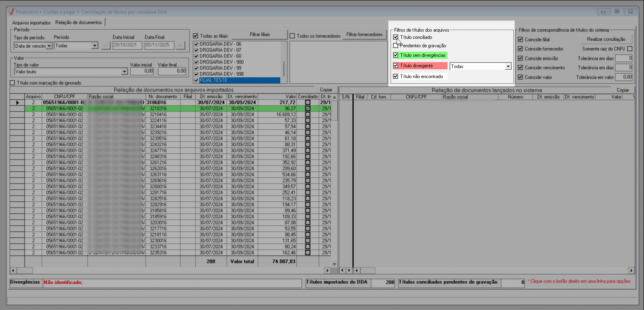
Task: Click the Valor inicial input field
Action: (142, 71)
